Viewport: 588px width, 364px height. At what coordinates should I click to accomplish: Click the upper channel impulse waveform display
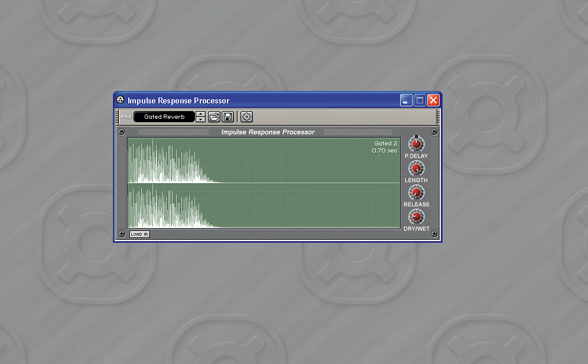point(264,161)
